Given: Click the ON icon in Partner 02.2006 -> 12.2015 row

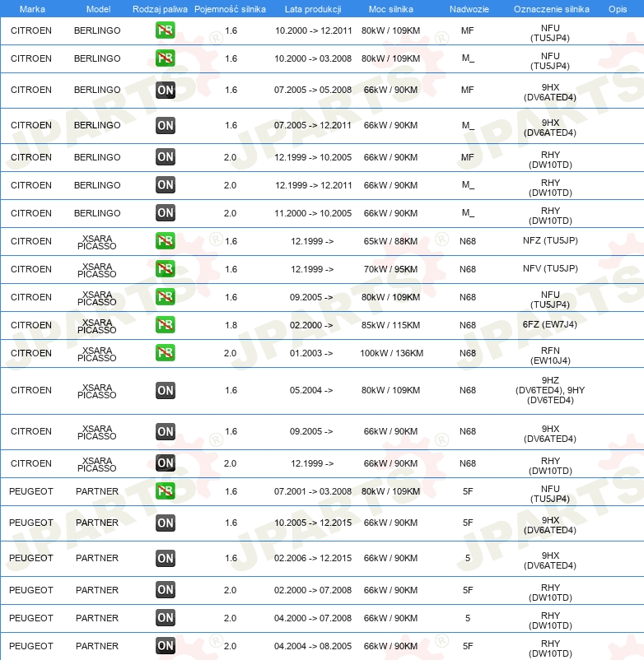Looking at the screenshot, I should tap(165, 558).
